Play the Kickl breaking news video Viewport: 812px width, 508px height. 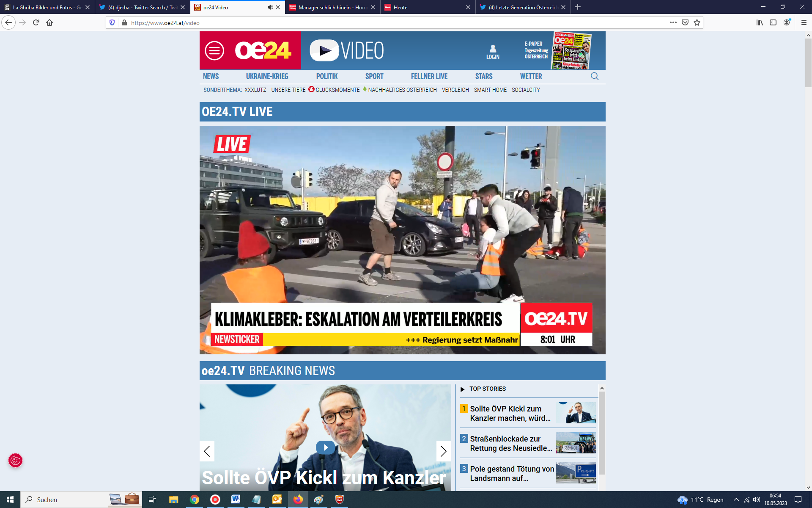click(325, 447)
